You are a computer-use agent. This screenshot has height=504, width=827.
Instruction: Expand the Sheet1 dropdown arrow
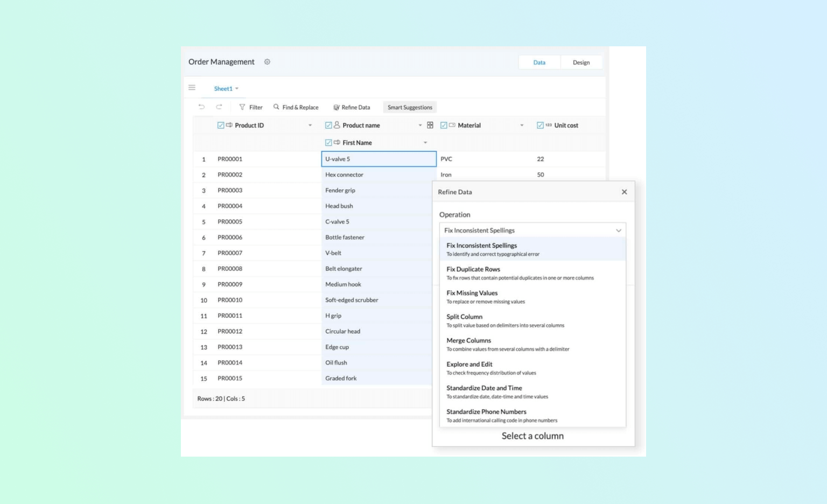coord(237,89)
